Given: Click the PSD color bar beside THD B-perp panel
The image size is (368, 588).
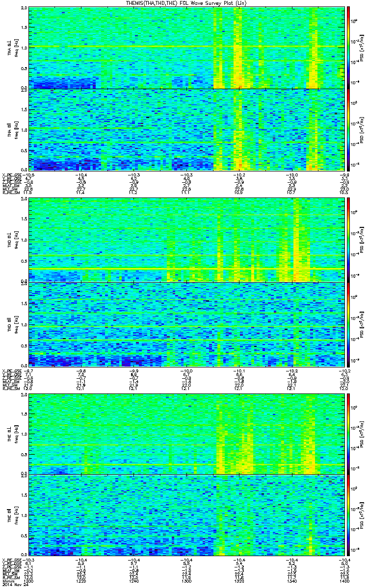Looking at the screenshot, I should click(348, 241).
